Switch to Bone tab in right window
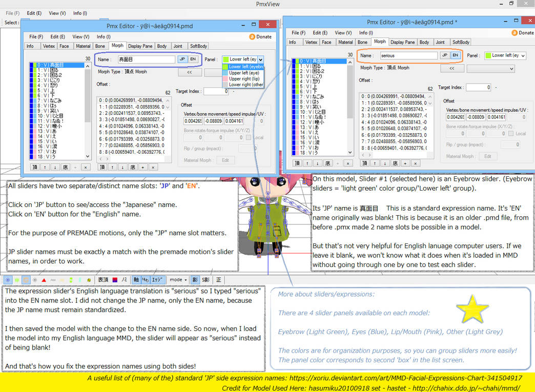The width and height of the screenshot is (535, 392). 362,43
